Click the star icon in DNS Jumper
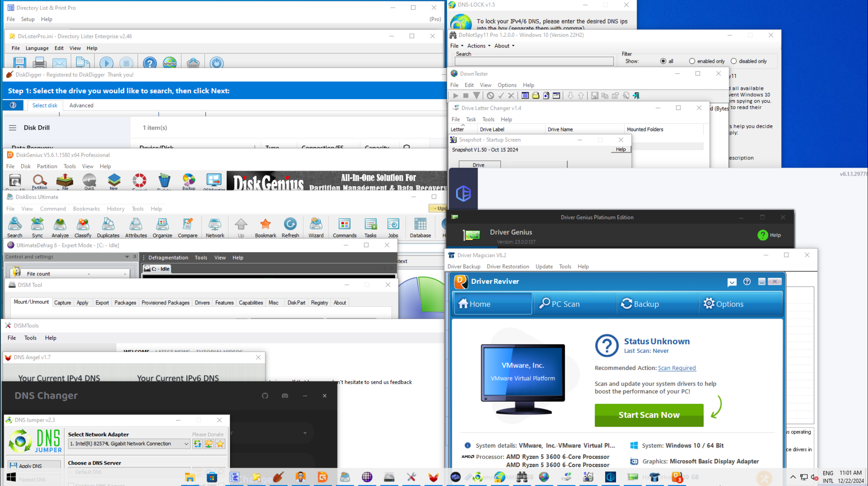Screen dimensions: 868x486 220,444
